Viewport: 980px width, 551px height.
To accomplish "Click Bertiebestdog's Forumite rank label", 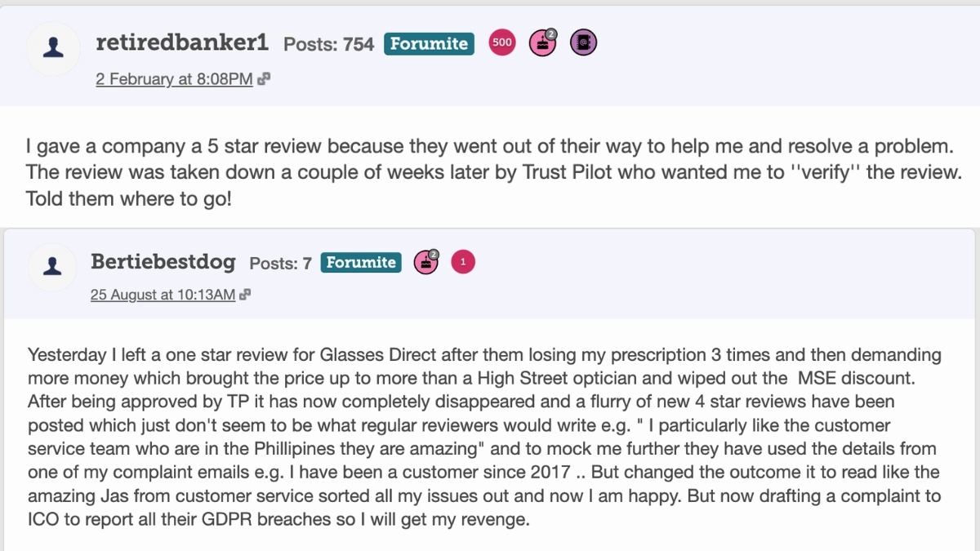I will pyautogui.click(x=361, y=262).
